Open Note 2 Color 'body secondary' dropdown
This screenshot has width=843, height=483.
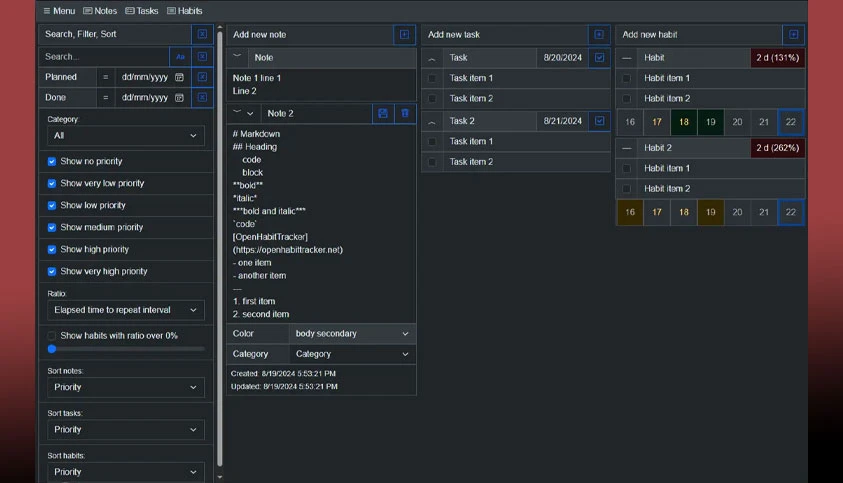(x=352, y=333)
